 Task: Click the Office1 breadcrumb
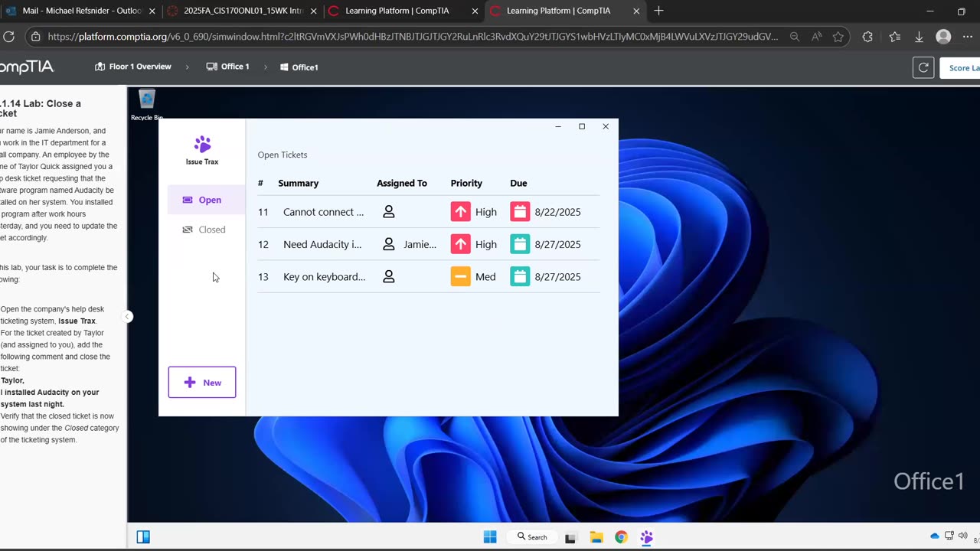point(299,67)
